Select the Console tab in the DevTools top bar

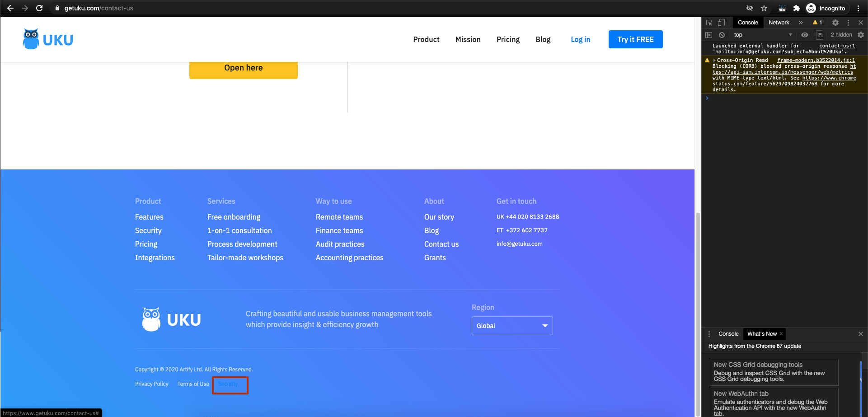tap(748, 23)
